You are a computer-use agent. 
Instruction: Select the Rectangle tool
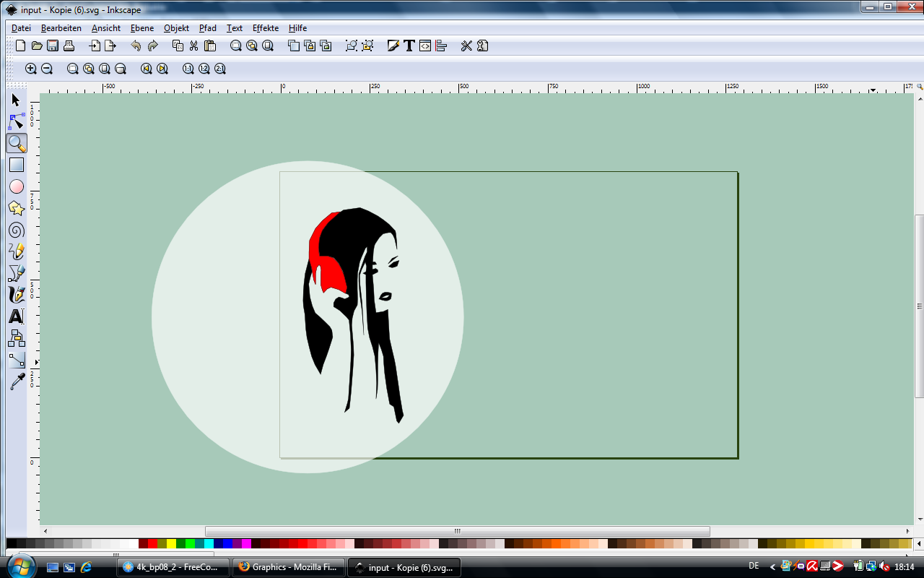pos(17,165)
